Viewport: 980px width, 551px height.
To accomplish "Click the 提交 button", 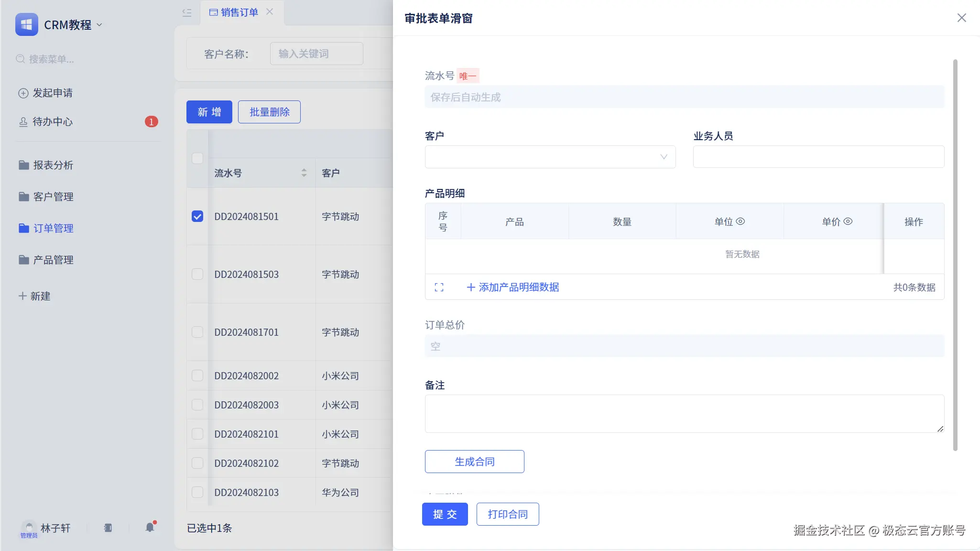I will [445, 514].
